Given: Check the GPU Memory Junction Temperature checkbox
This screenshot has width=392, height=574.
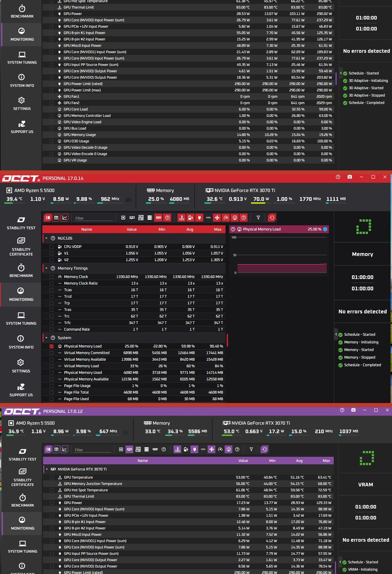Looking at the screenshot, I should (x=52, y=484).
